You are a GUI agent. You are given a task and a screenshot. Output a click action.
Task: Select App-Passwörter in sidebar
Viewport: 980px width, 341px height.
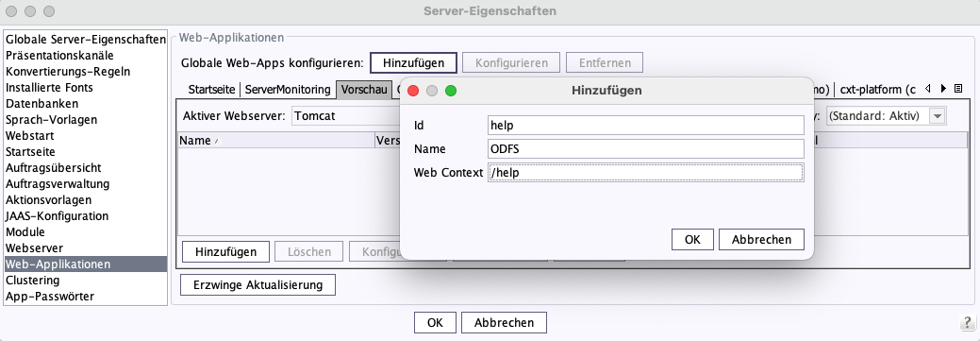[x=86, y=296]
